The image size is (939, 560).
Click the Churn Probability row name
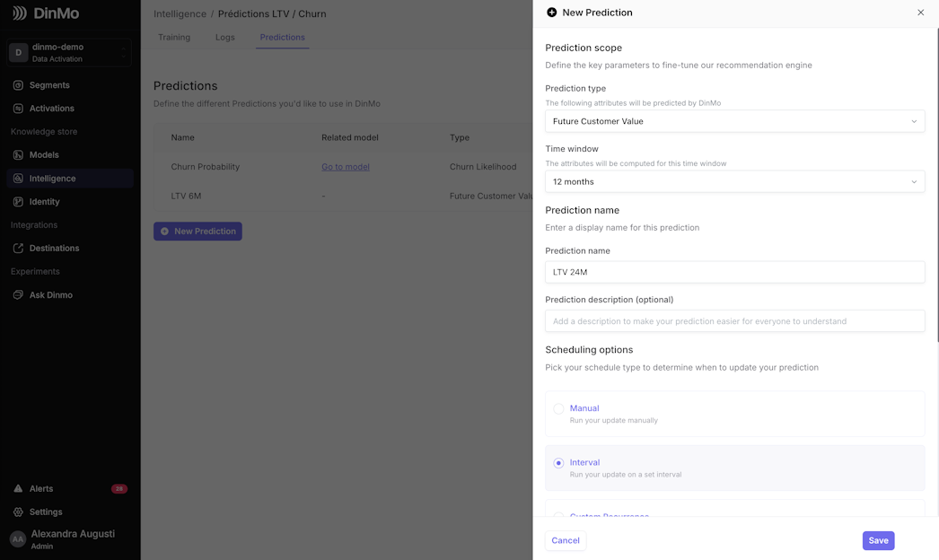206,167
